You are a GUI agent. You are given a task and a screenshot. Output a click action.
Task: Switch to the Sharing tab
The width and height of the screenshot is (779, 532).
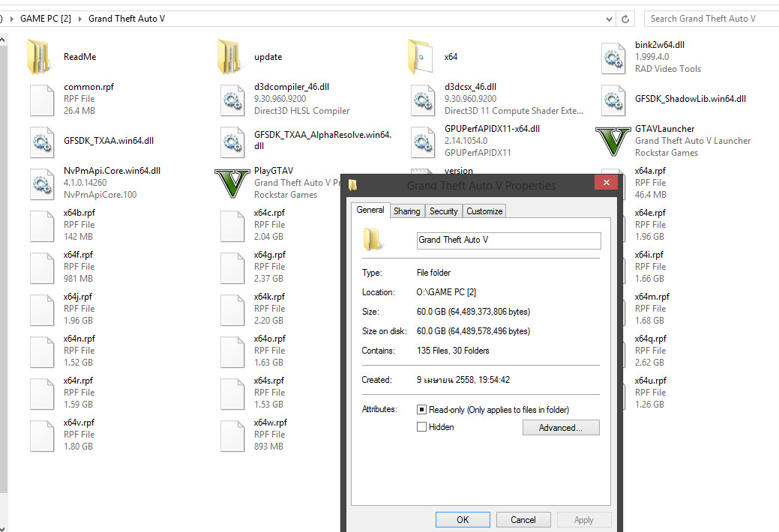click(x=407, y=211)
